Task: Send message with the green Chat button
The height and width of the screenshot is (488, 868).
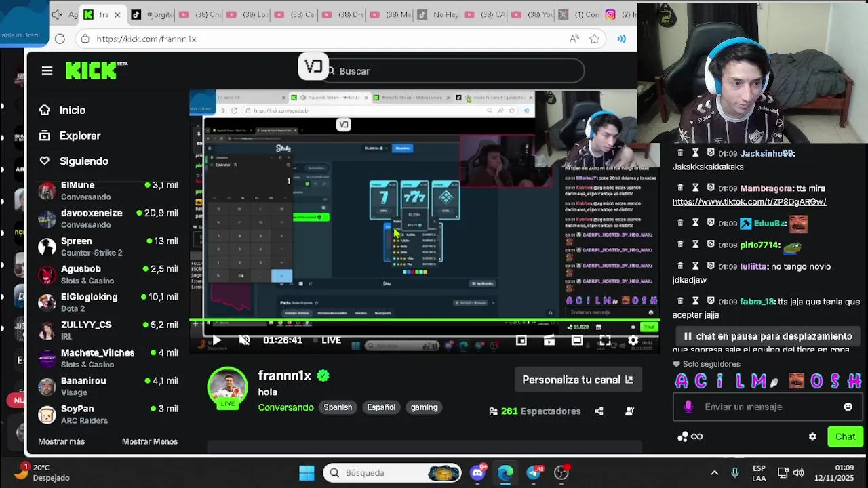Action: [x=845, y=436]
